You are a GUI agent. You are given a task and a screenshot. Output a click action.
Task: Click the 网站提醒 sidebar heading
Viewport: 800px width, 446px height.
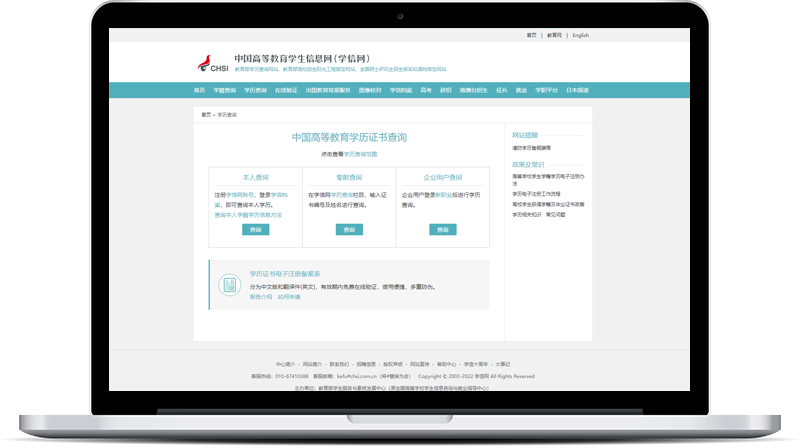(525, 135)
